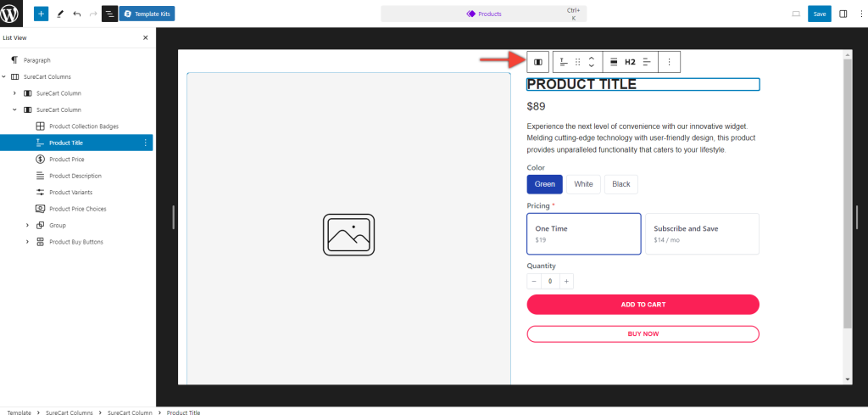
Task: Click the H2 heading level button
Action: pyautogui.click(x=630, y=62)
